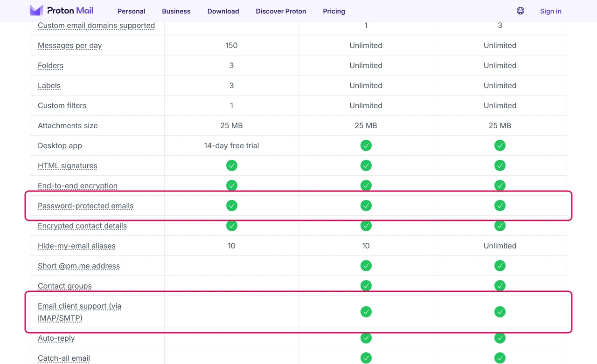
Task: Open the language globe icon
Action: pyautogui.click(x=521, y=11)
